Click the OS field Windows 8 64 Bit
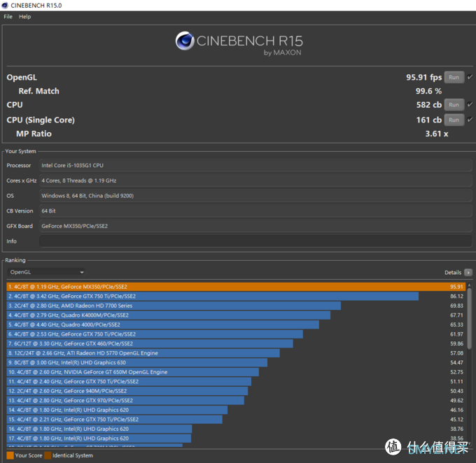476x463 pixels. (255, 196)
